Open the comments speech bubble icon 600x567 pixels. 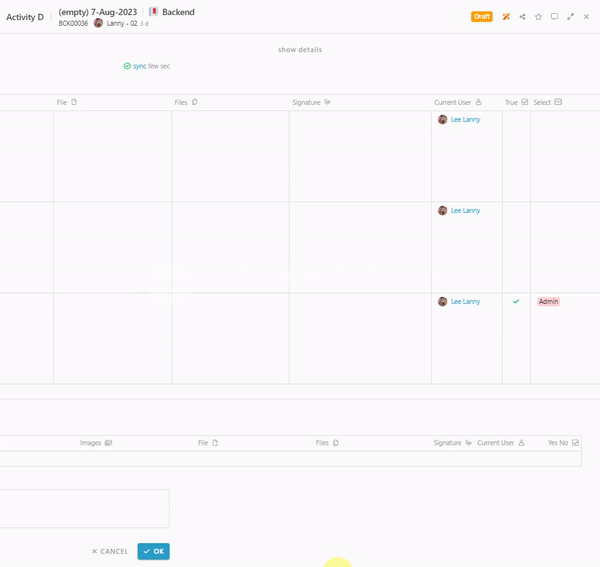coord(554,17)
